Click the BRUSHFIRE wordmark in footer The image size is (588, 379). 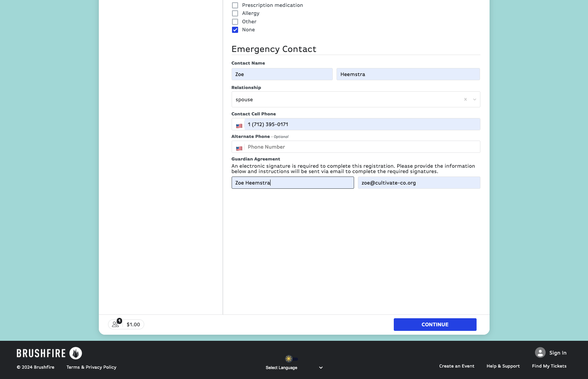click(41, 353)
